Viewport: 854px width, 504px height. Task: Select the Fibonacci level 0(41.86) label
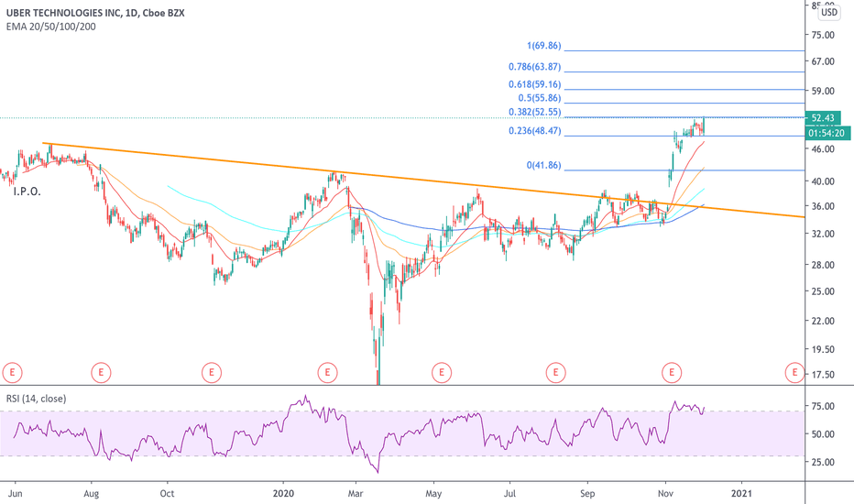point(543,165)
